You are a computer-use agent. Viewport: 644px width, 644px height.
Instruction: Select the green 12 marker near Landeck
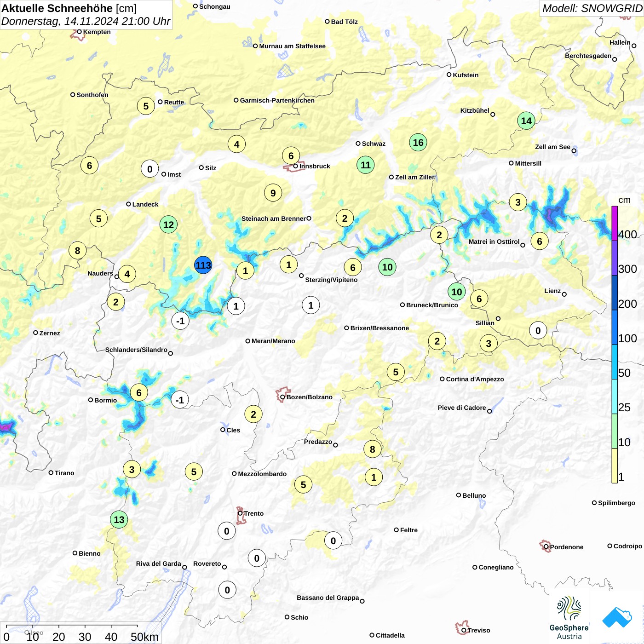pos(169,225)
